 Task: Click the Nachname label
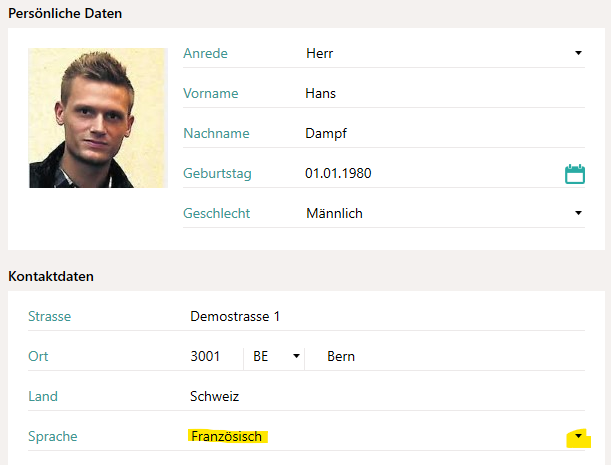point(216,134)
